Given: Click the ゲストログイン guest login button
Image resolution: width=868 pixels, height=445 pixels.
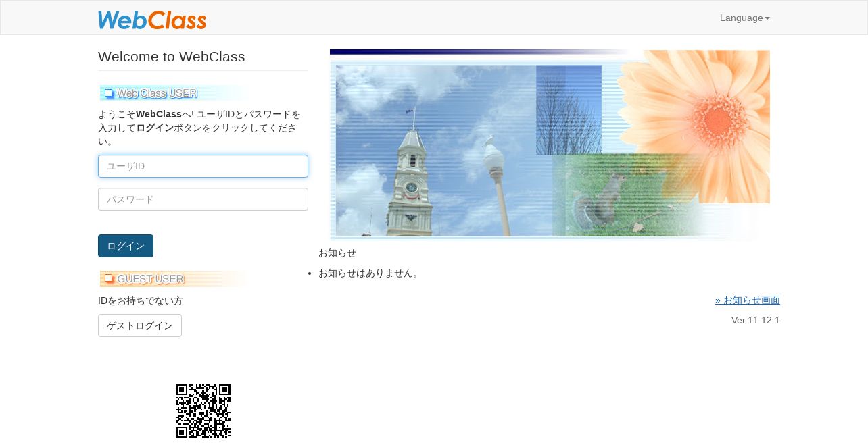Looking at the screenshot, I should pos(140,325).
